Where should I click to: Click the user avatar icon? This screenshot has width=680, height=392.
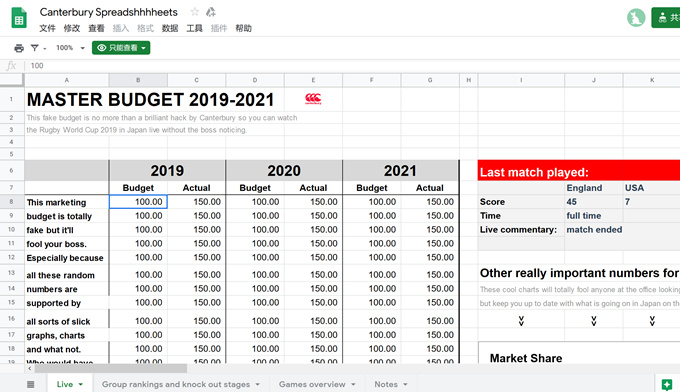pyautogui.click(x=636, y=18)
